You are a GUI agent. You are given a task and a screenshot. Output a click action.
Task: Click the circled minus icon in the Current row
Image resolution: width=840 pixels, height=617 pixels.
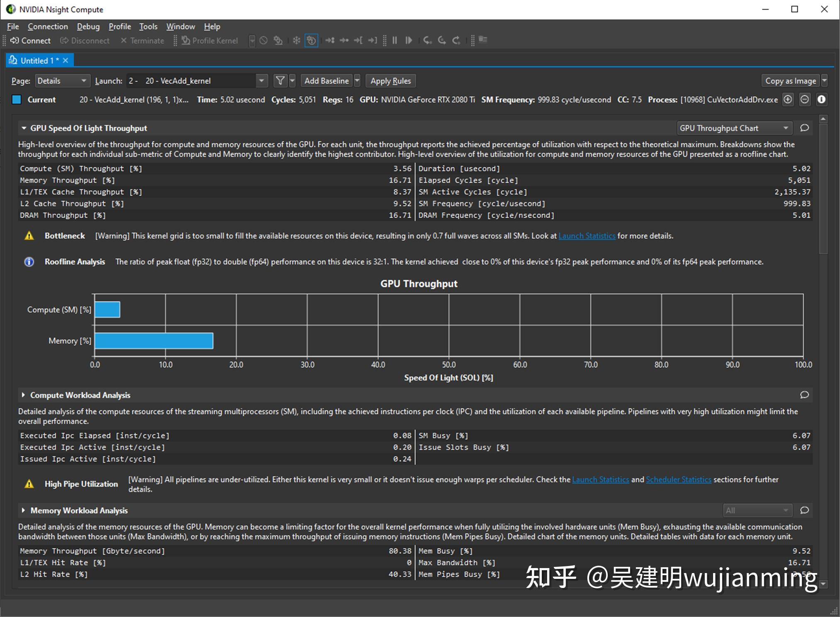pyautogui.click(x=805, y=100)
